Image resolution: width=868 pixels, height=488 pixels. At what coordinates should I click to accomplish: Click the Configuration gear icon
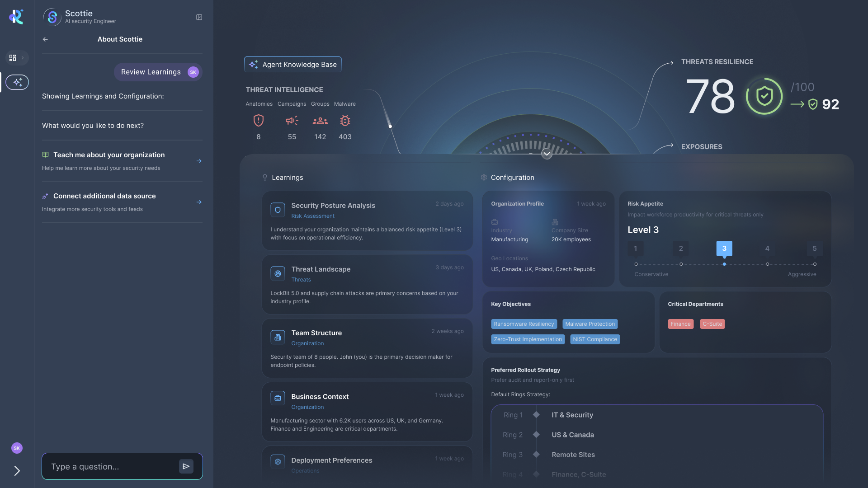point(484,178)
